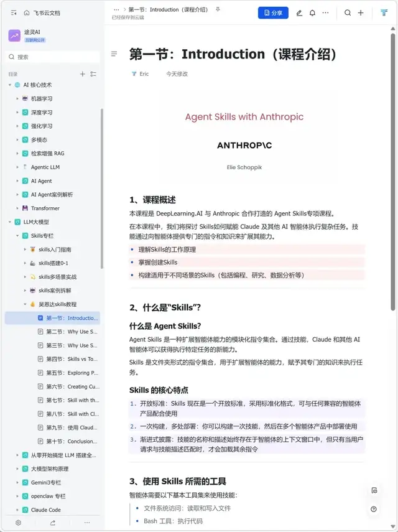
Task: Open skills多场景实战 page
Action: click(x=57, y=277)
